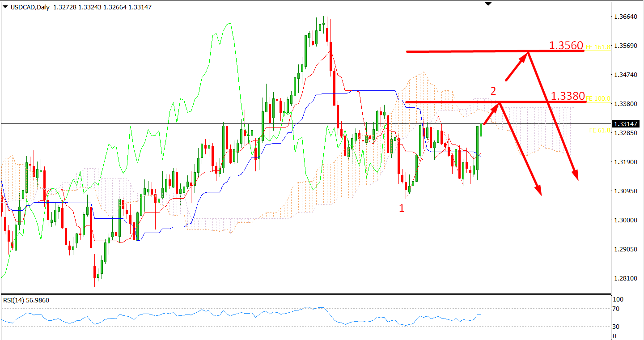Image resolution: width=644 pixels, height=340 pixels.
Task: Click the 1.36640 price axis label
Action: coord(625,17)
